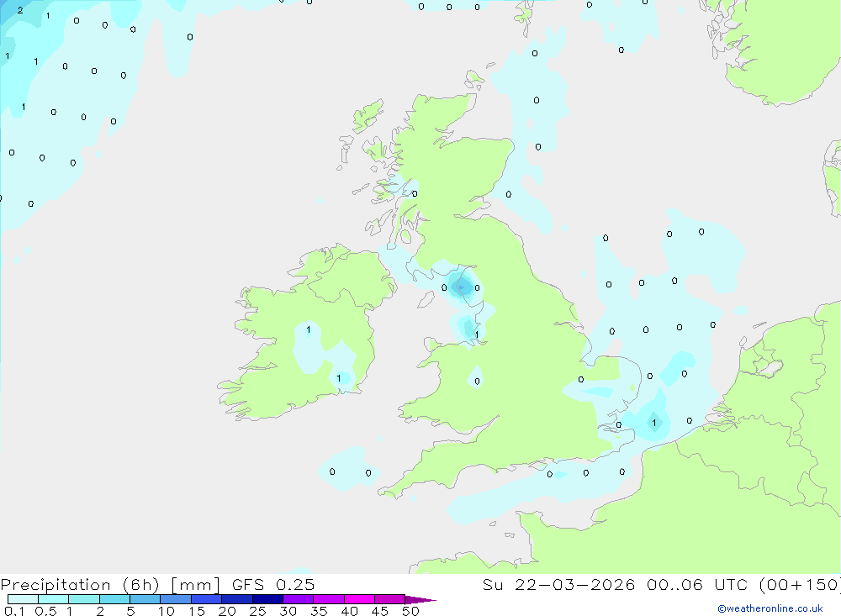Click the 2–5 mm legend swatch

point(114,599)
